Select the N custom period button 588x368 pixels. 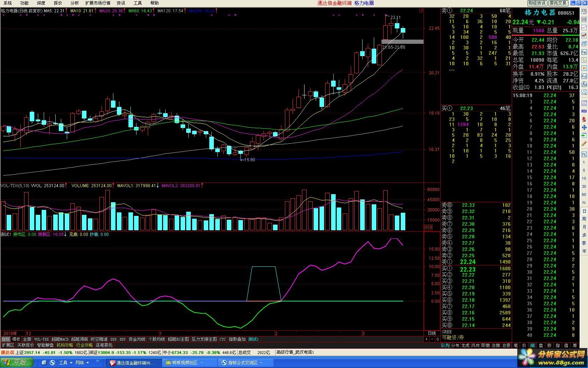point(584,203)
